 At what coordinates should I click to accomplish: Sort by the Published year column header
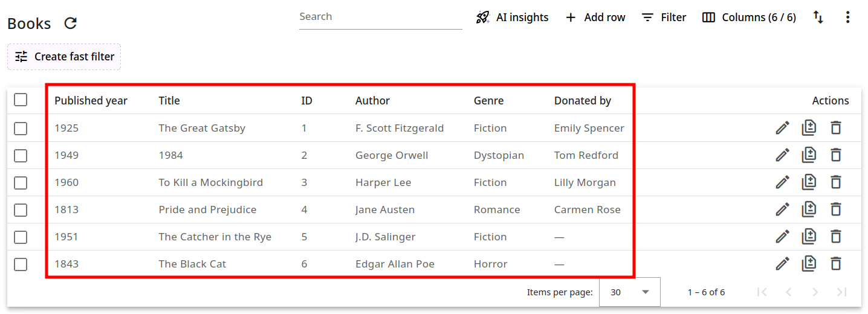(x=91, y=101)
